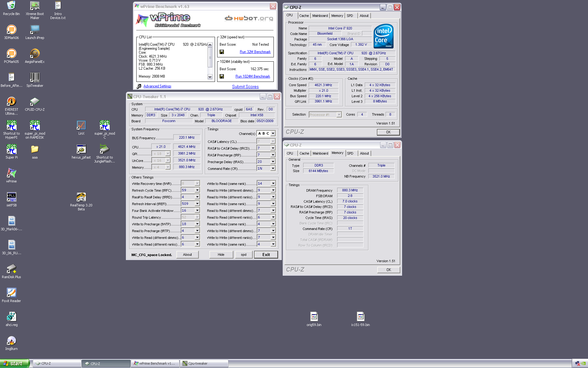Switch to Cache tab in upper CPU-Z
This screenshot has width=588, height=368.
(304, 16)
